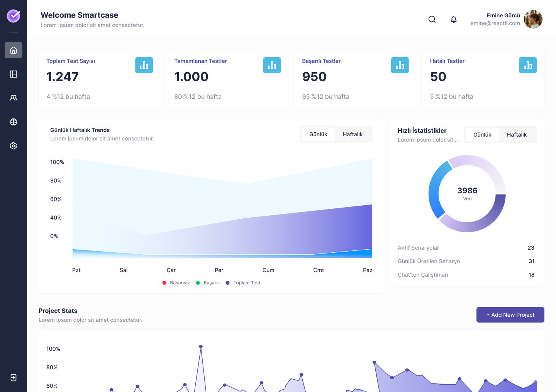The image size is (556, 392).
Task: Select Günlük in Hızlı İstatistikler panel
Action: coord(482,135)
